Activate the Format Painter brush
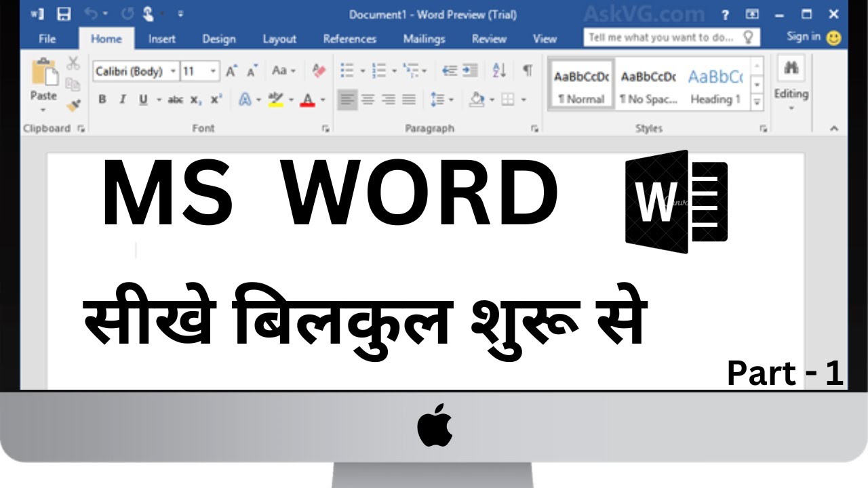Viewport: 868px width, 488px height. [x=73, y=106]
